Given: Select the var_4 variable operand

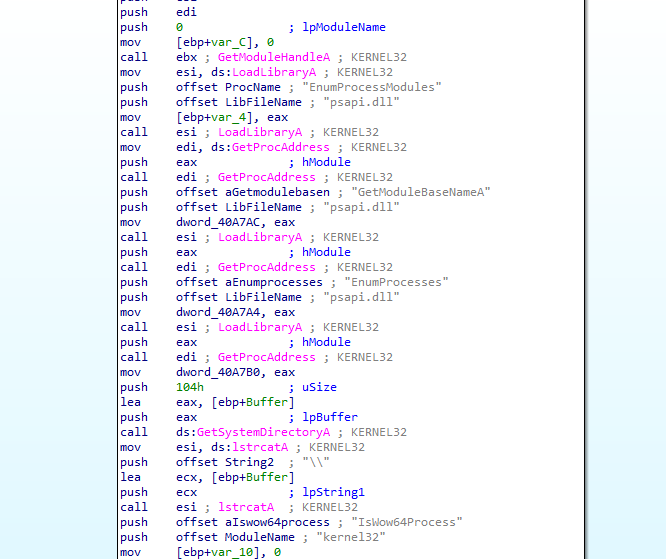Looking at the screenshot, I should pos(229,117).
